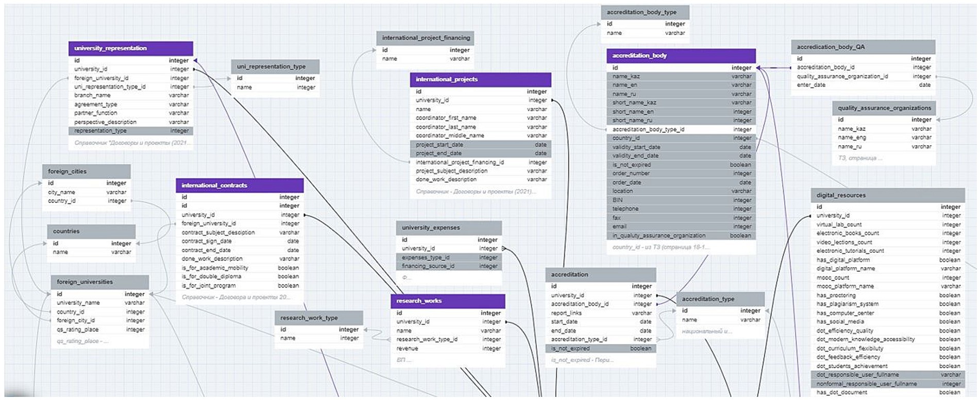Click the foreign_city_id field row

point(100,321)
